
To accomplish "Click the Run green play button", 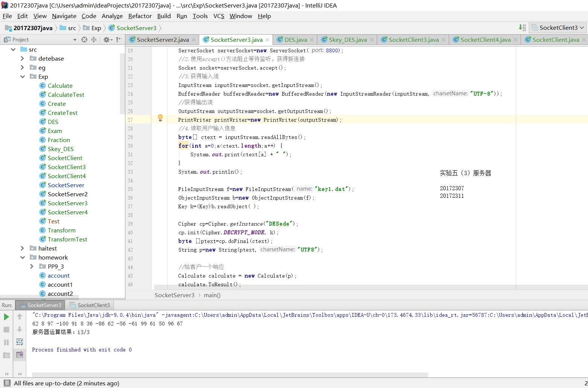I will click(6, 317).
